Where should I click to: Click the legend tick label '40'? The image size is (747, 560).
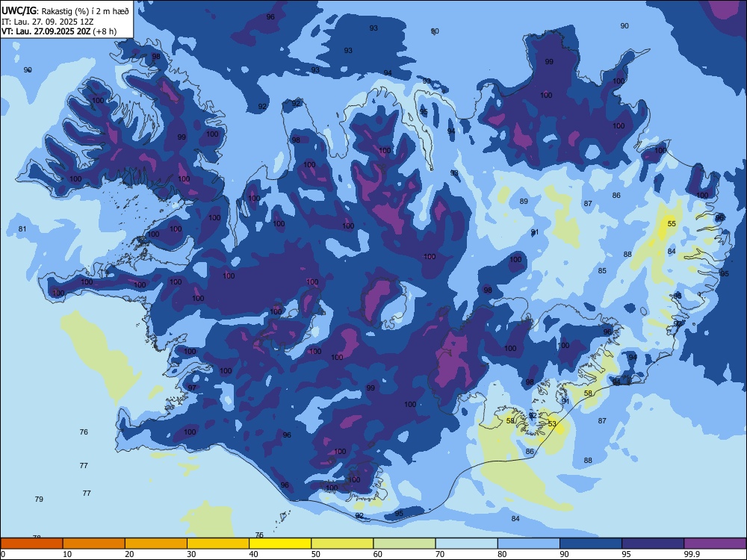point(253,554)
